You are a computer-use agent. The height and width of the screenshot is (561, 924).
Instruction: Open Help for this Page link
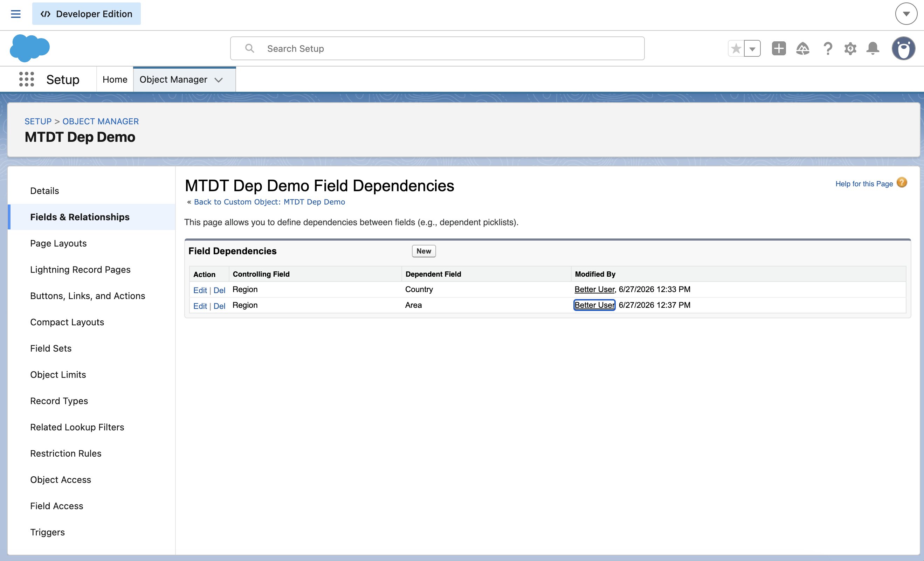point(864,184)
